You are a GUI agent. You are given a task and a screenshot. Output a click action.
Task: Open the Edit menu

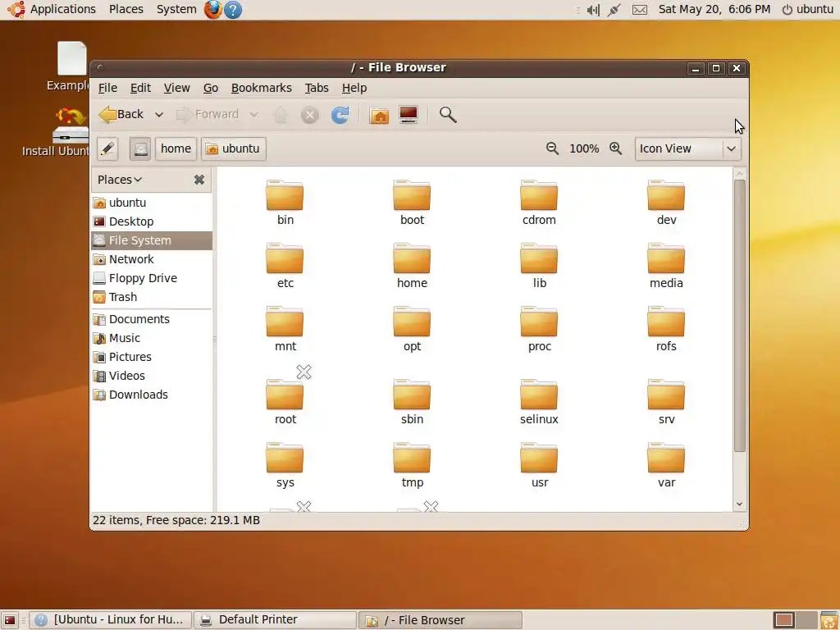(x=140, y=88)
